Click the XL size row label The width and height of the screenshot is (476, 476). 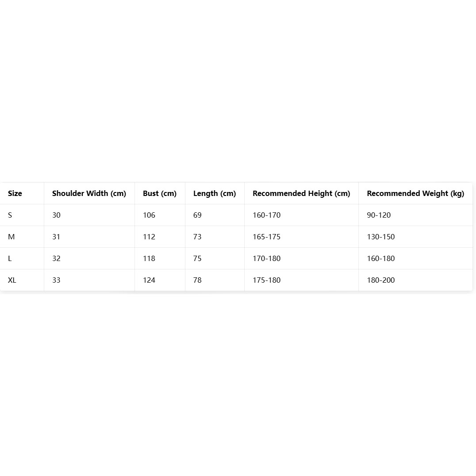tap(12, 280)
